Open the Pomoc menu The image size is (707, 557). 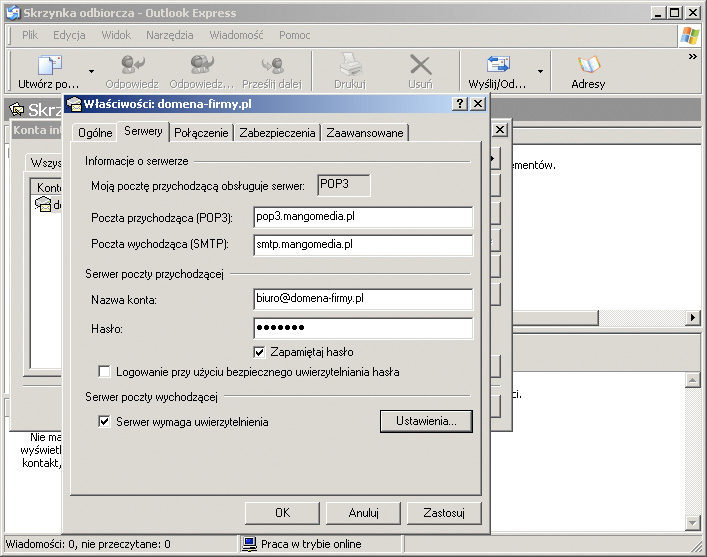coord(294,35)
